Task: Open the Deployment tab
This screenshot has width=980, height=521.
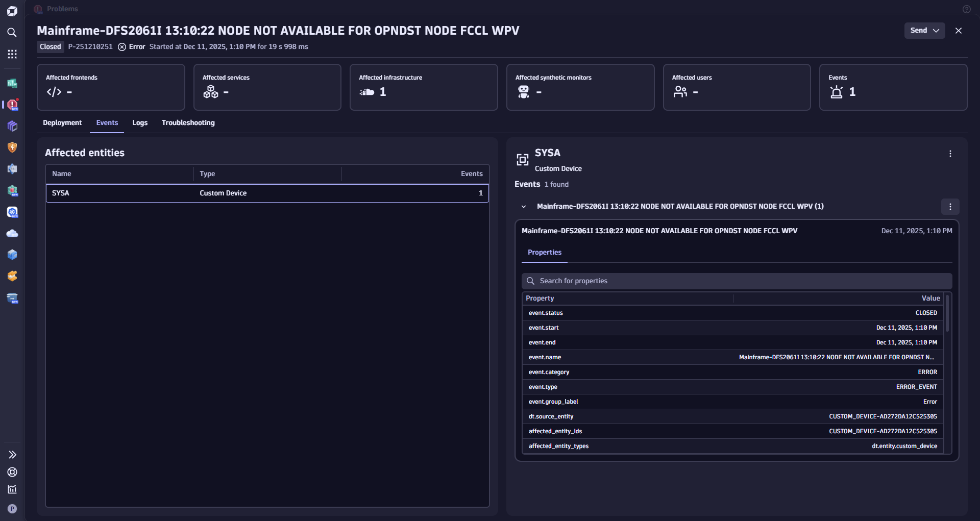Action: 62,122
